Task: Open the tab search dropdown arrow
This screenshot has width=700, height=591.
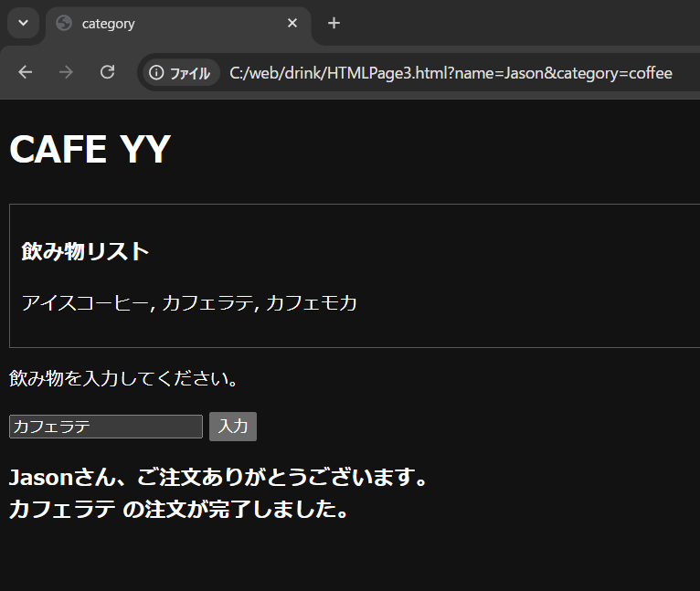Action: [23, 23]
